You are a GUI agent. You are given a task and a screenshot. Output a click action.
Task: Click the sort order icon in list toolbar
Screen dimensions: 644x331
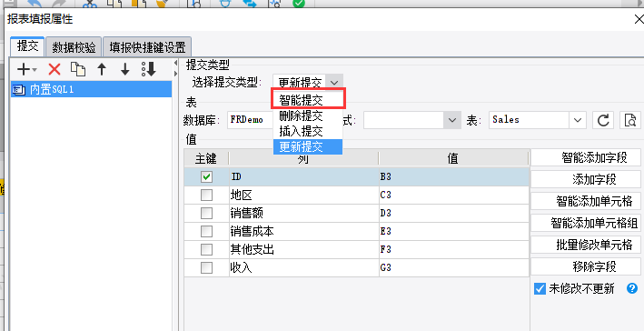[149, 69]
